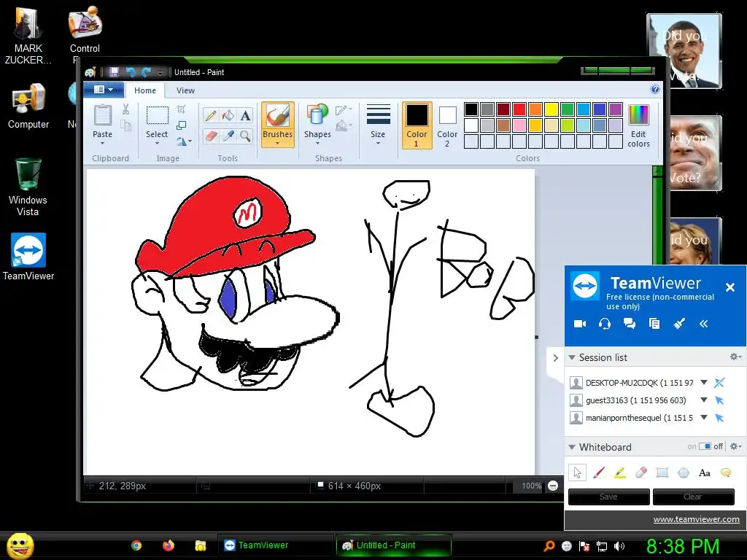Click the whiteboard Clear button
747x560 pixels.
pyautogui.click(x=693, y=497)
